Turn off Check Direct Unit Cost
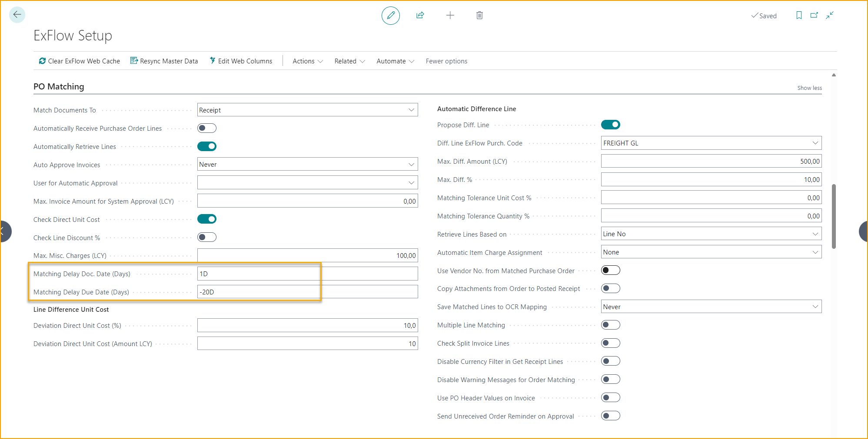This screenshot has width=868, height=439. click(207, 219)
